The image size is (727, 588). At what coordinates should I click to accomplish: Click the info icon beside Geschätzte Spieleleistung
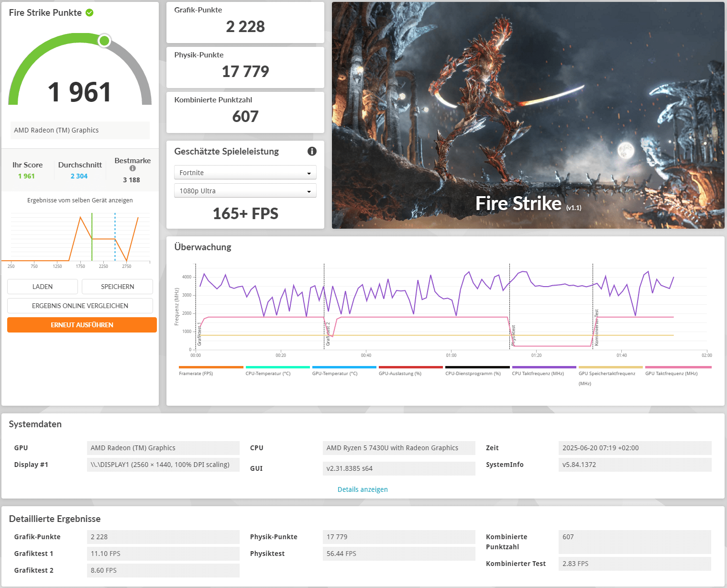pyautogui.click(x=312, y=151)
